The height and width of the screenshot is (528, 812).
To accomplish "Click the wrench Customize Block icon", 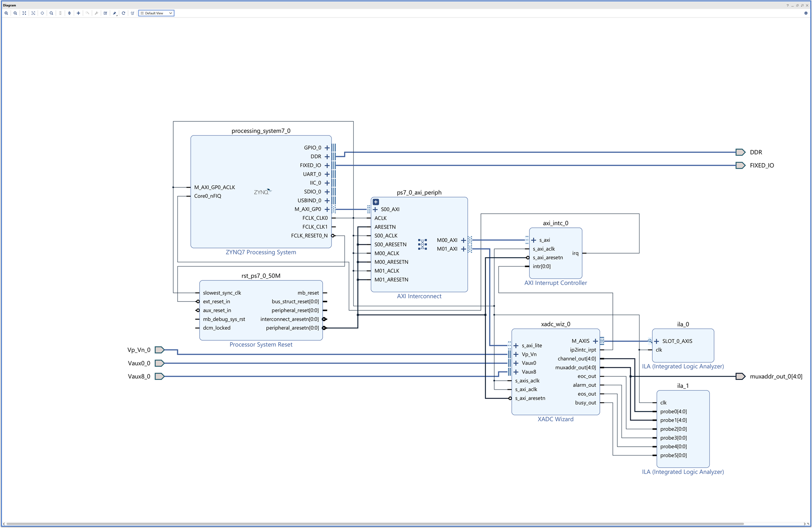I will 96,13.
